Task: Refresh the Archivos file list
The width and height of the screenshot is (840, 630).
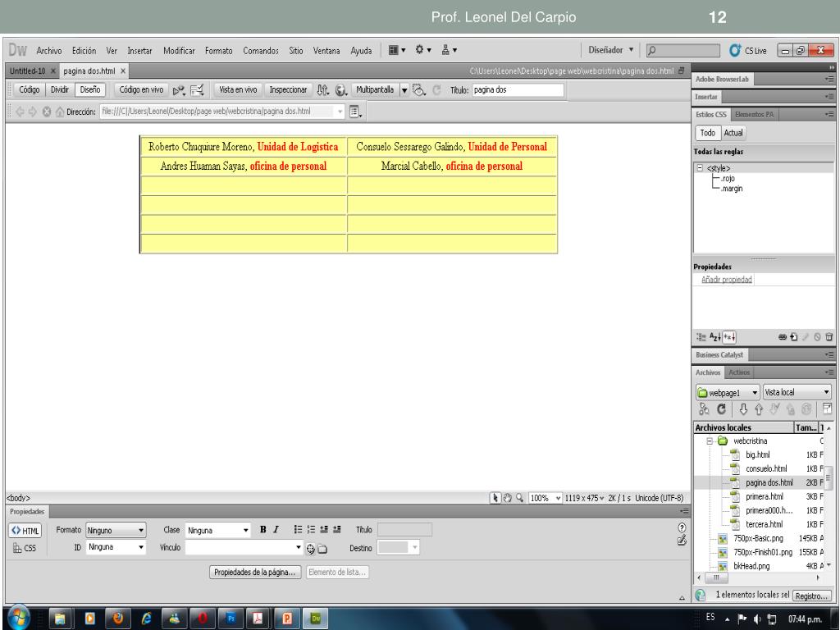Action: tap(722, 409)
